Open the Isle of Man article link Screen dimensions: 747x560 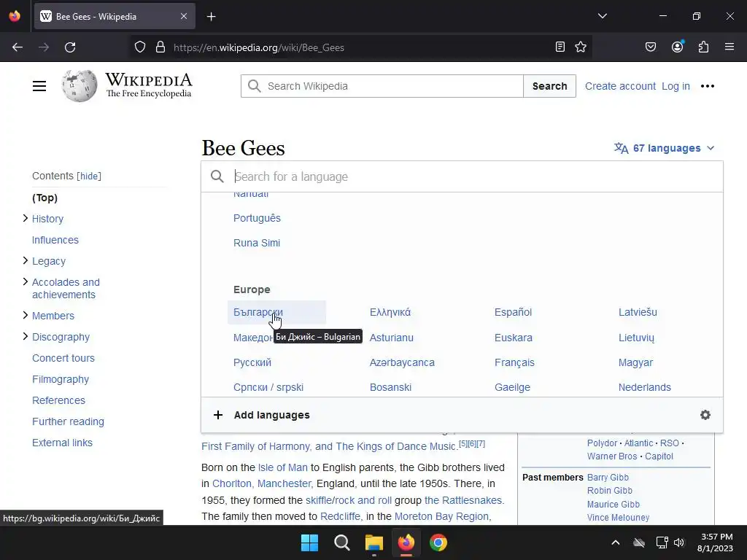(x=283, y=467)
